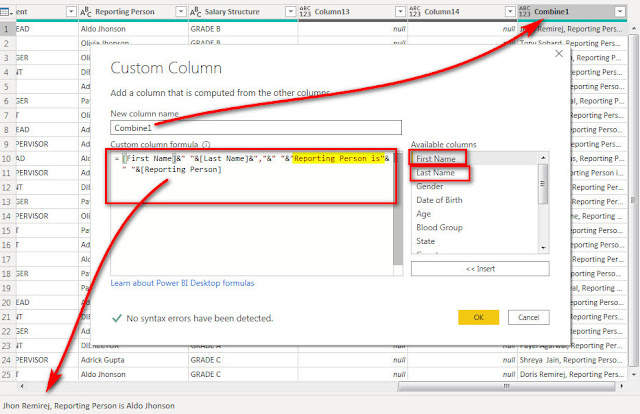The height and width of the screenshot is (414, 640).
Task: Click the Available columns list scroll up arrow
Action: pos(543,158)
